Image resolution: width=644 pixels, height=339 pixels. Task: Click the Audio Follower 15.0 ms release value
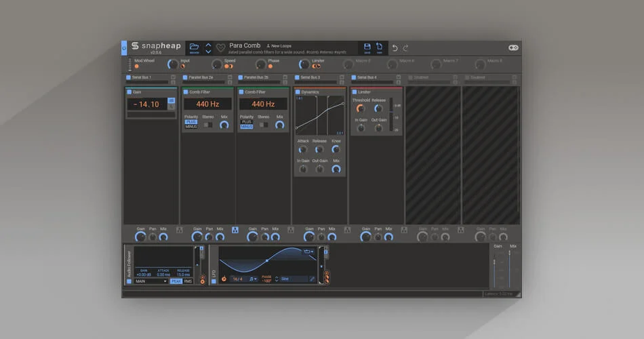pyautogui.click(x=183, y=275)
